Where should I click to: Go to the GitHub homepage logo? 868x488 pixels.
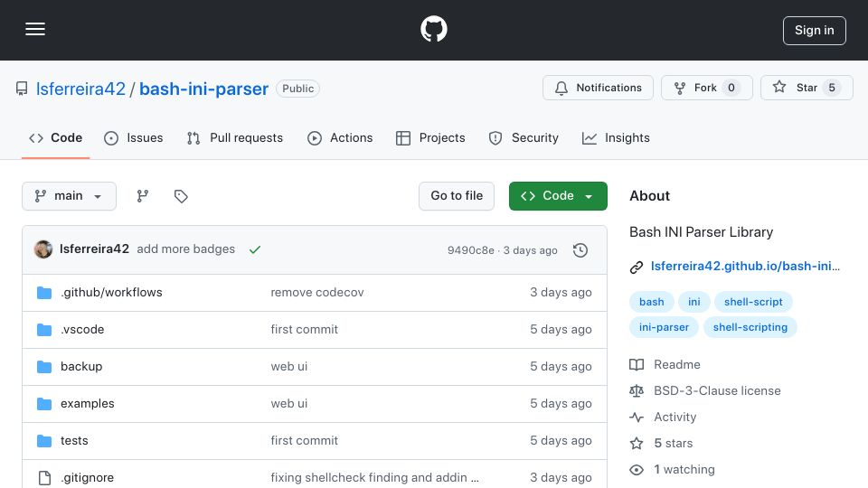point(433,29)
